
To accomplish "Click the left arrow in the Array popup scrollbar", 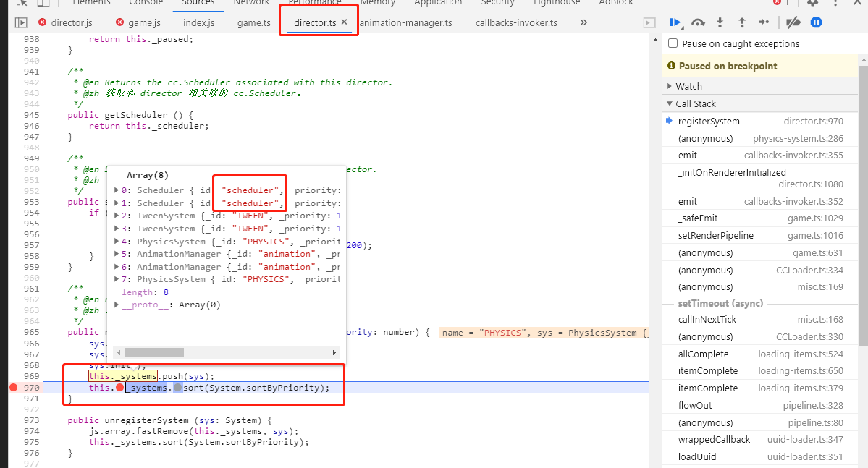I will click(119, 352).
